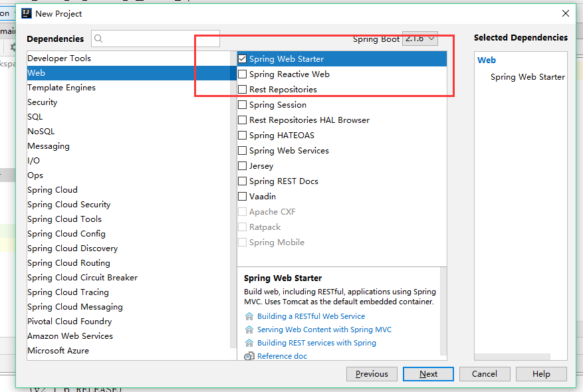The height and width of the screenshot is (392, 583).
Task: Click the house icon beside Serving Web Content
Action: [x=249, y=330]
